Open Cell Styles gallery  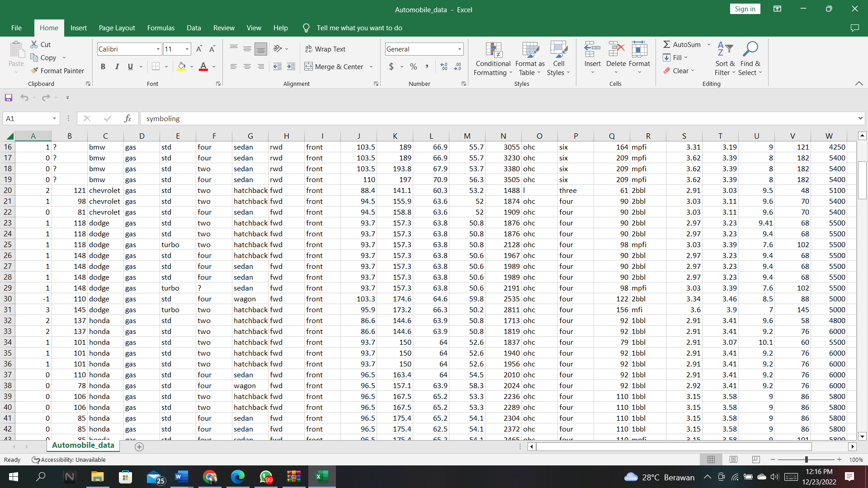coord(559,59)
